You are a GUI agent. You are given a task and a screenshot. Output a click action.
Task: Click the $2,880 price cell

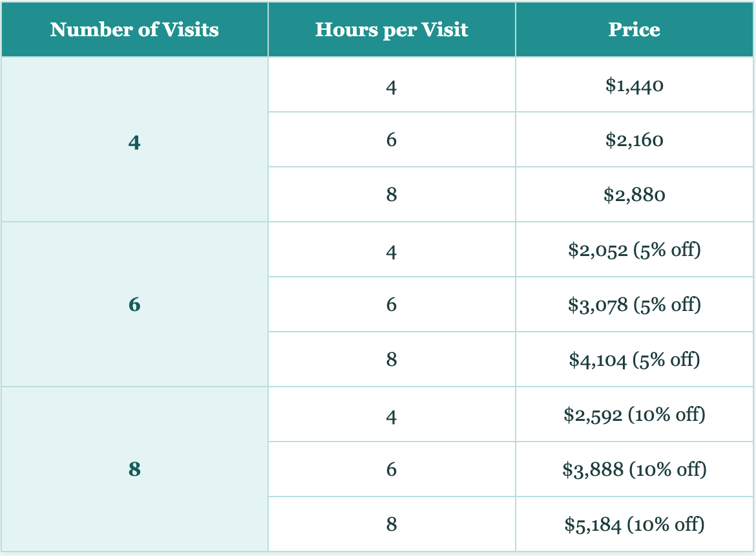coord(634,195)
